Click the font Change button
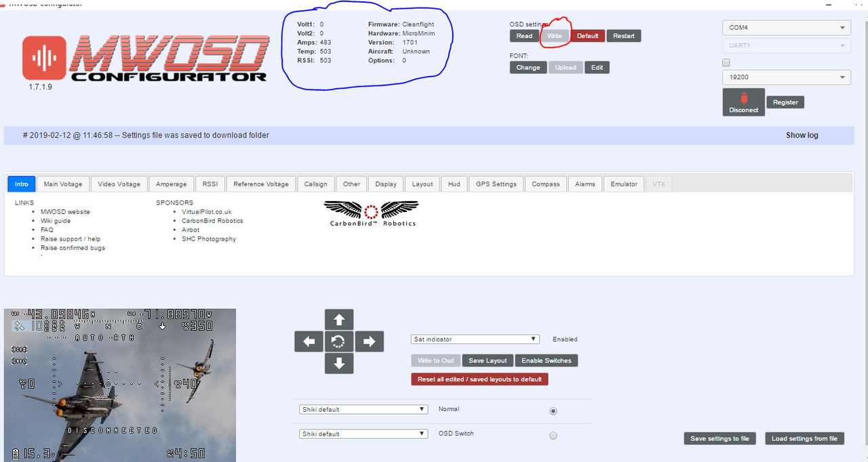The height and width of the screenshot is (462, 868). pyautogui.click(x=528, y=67)
